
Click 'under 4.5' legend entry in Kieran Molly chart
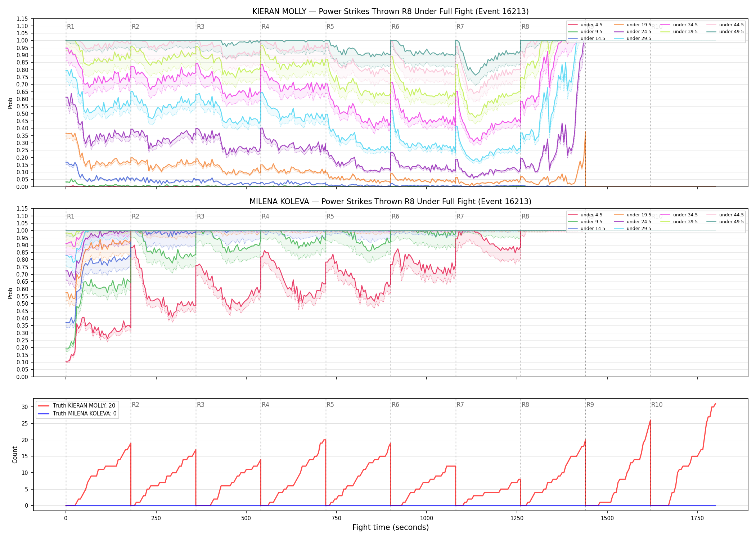pyautogui.click(x=585, y=25)
